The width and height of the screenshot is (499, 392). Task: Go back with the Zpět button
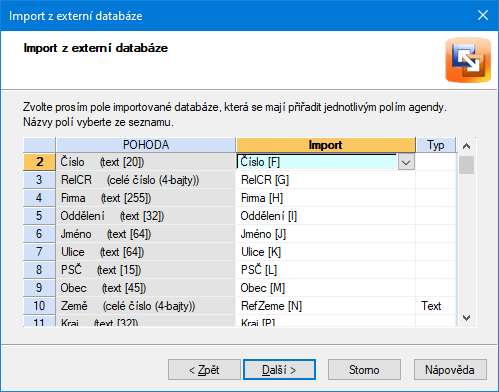(204, 369)
